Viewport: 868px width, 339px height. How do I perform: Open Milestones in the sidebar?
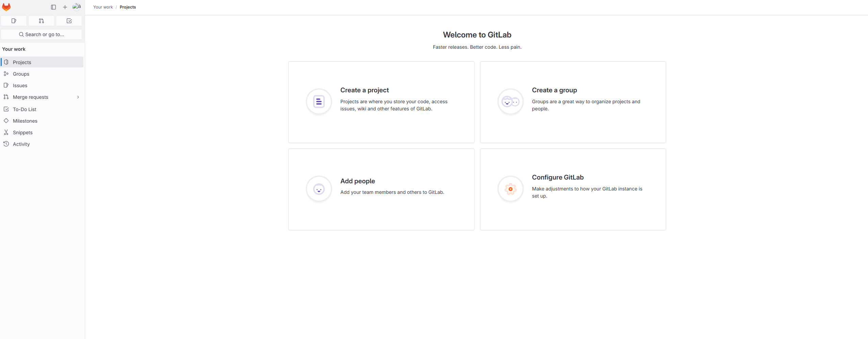pos(42,121)
